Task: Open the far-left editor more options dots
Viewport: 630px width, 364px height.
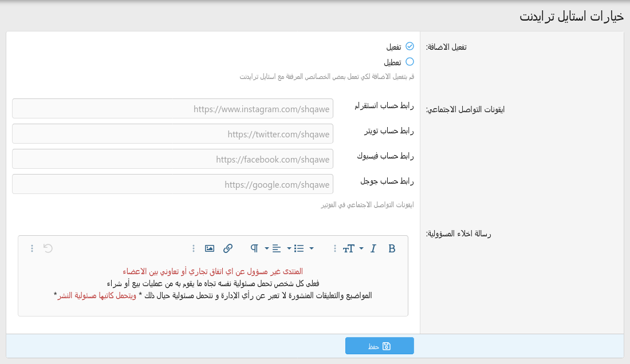Action: click(32, 248)
